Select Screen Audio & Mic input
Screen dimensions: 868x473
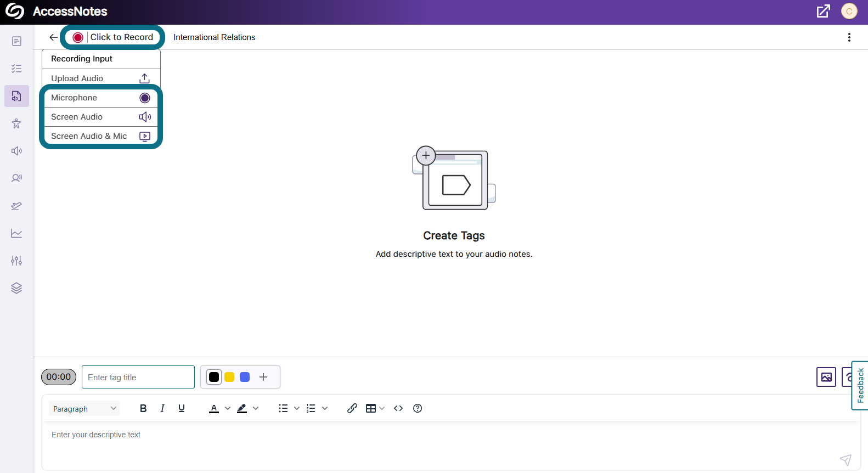point(101,136)
